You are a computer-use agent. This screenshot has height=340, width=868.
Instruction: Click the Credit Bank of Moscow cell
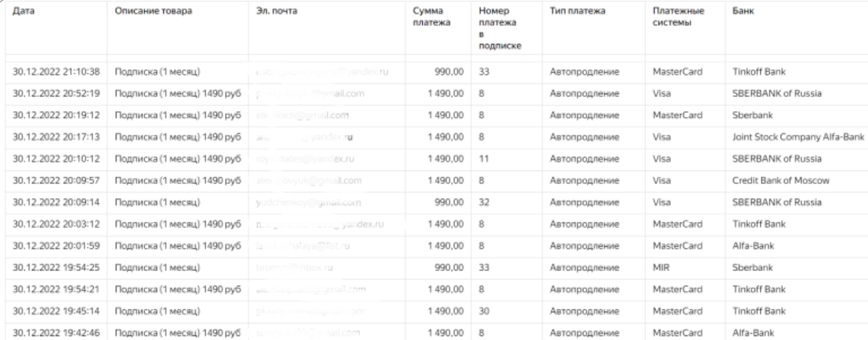781,180
